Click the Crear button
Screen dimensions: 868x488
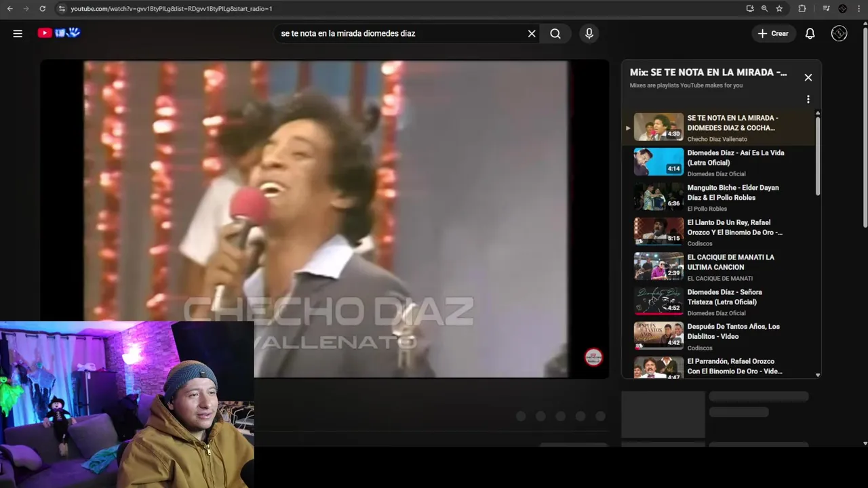click(x=773, y=33)
